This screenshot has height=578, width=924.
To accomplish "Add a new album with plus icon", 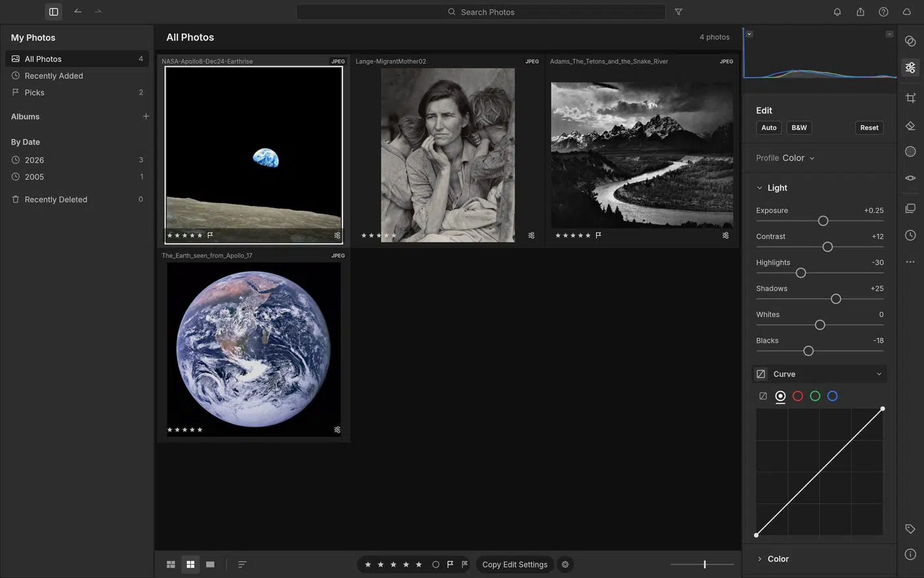I will click(x=146, y=116).
